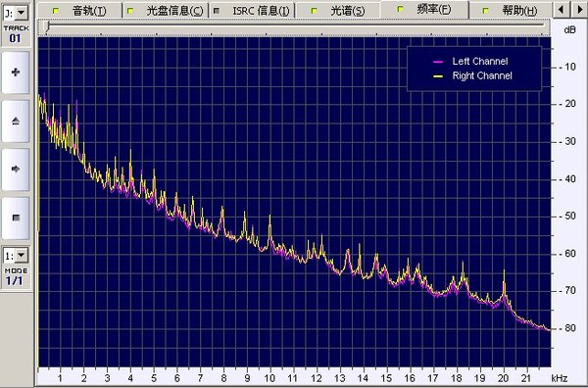Click the plus button on the side panel
588x388 pixels.
16,73
